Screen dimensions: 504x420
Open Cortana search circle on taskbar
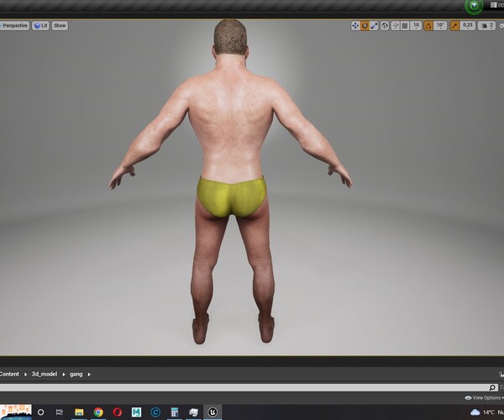(x=41, y=412)
